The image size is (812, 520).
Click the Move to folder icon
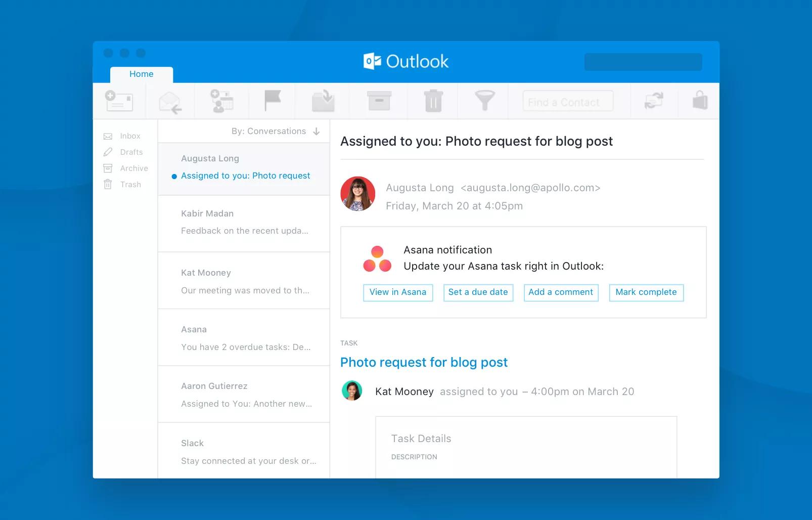(x=323, y=101)
